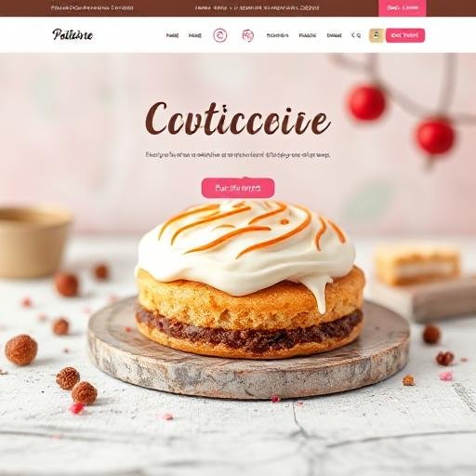This screenshot has width=476, height=476.
Task: Click the frosted cake on the stone plate
Action: click(250, 278)
